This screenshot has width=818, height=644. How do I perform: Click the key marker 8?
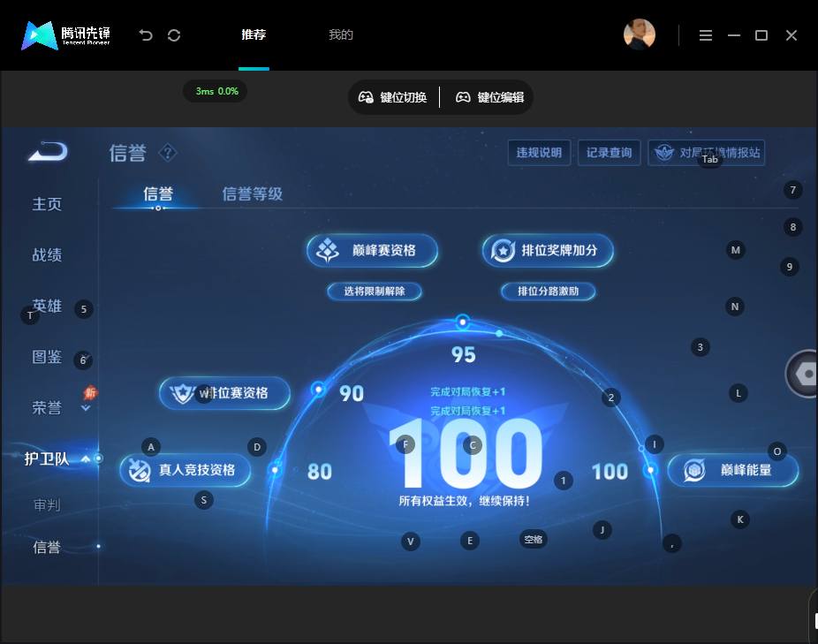click(x=793, y=227)
